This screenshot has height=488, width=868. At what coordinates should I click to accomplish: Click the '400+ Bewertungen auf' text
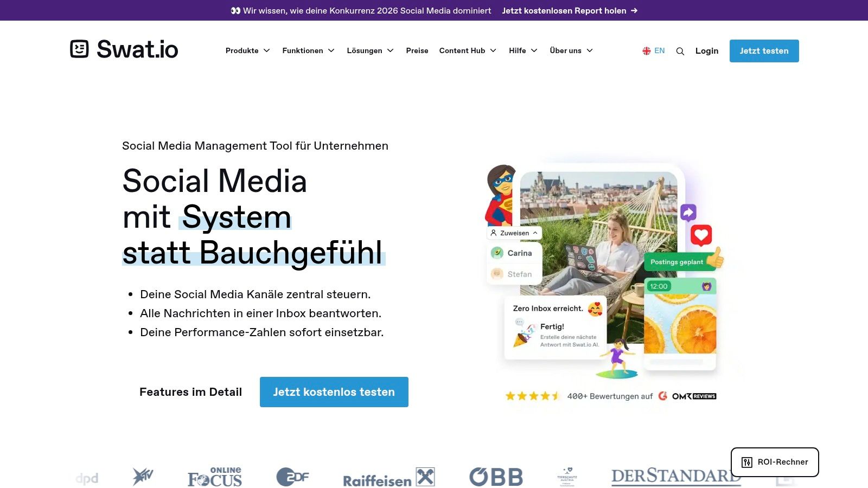610,396
